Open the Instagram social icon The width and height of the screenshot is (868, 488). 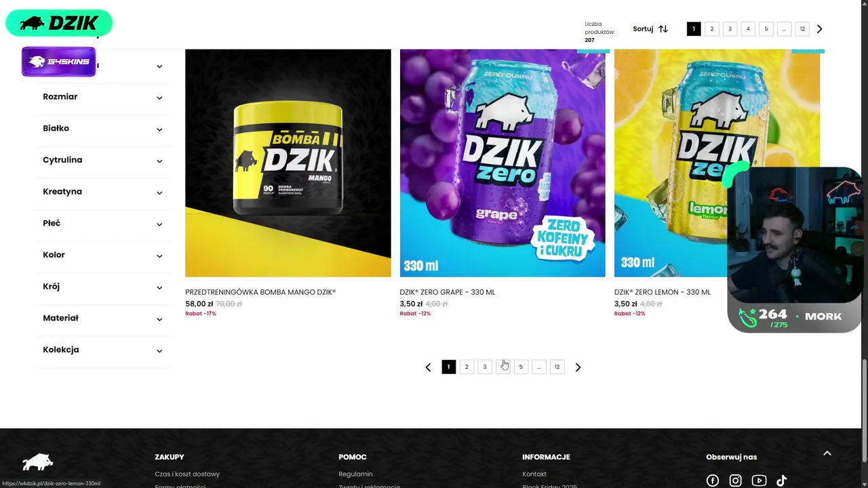735,481
